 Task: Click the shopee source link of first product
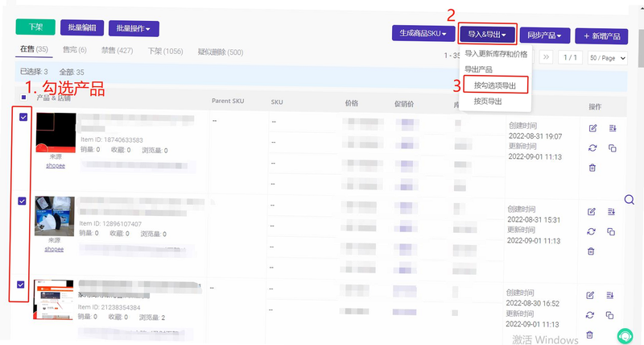pos(56,165)
